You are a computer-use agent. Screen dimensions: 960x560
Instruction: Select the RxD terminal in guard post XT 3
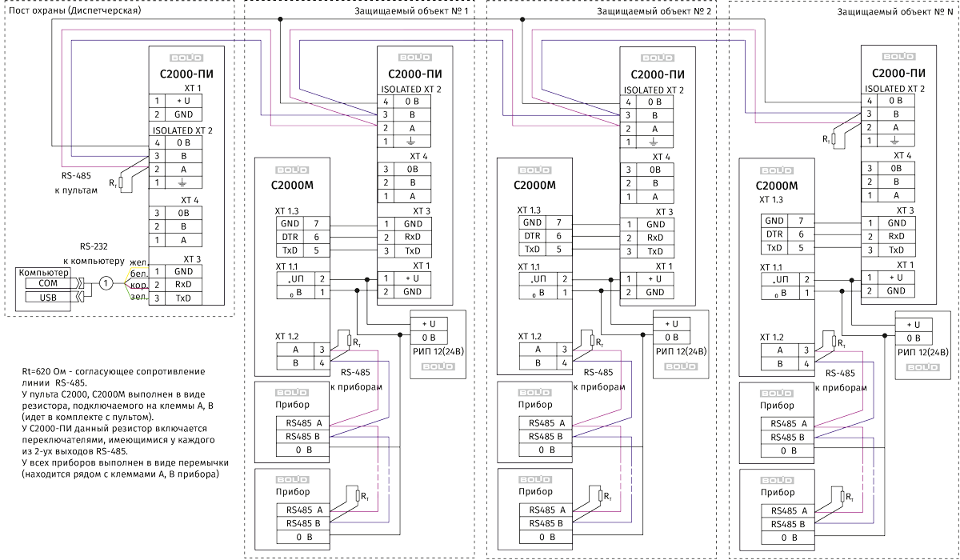(184, 285)
